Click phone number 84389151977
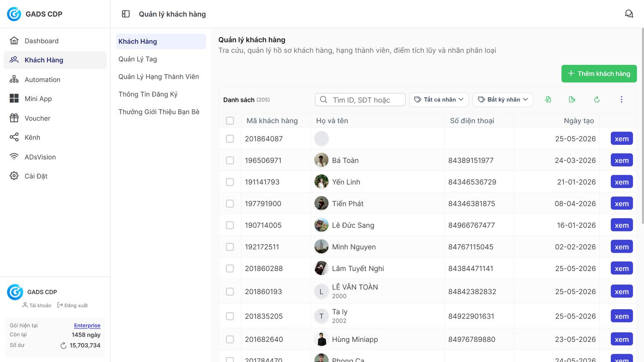The image size is (644, 362). [471, 160]
